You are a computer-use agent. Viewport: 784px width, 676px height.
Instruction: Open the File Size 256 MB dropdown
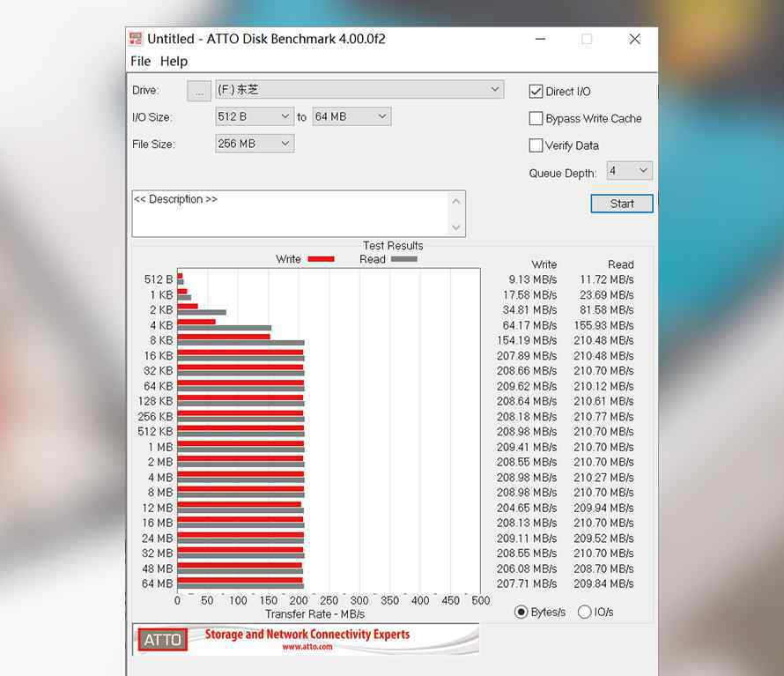[255, 144]
